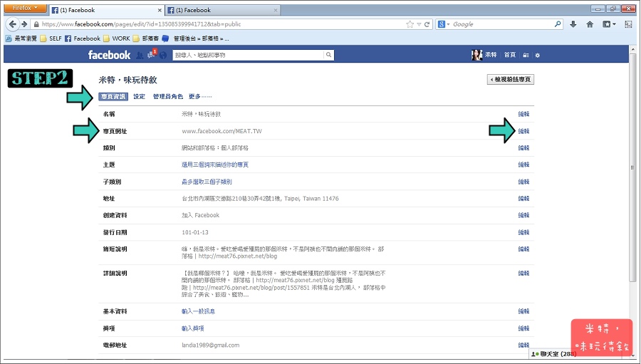Go to the Firefox Home icon
Screen dimensions: 641x364
(590, 24)
